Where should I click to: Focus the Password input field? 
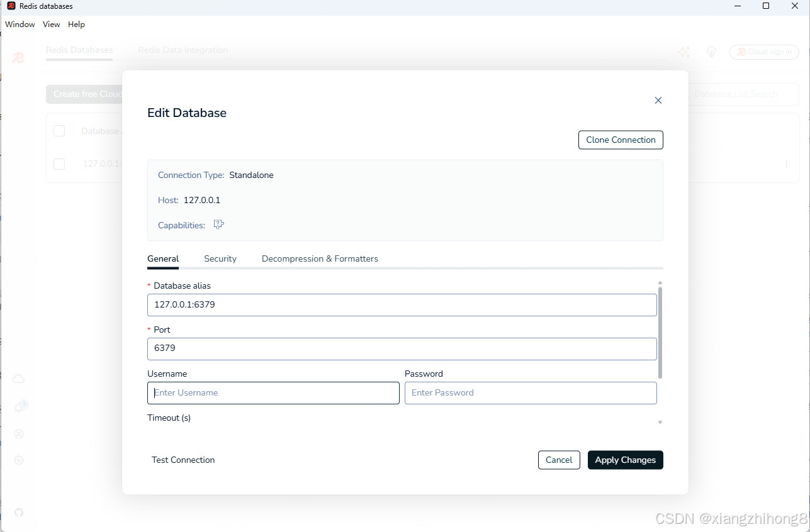(531, 393)
